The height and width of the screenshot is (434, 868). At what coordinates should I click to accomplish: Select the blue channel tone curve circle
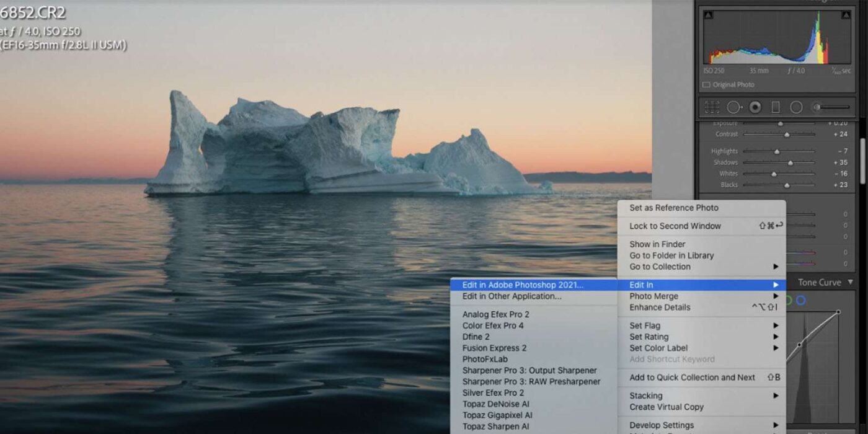tap(801, 301)
